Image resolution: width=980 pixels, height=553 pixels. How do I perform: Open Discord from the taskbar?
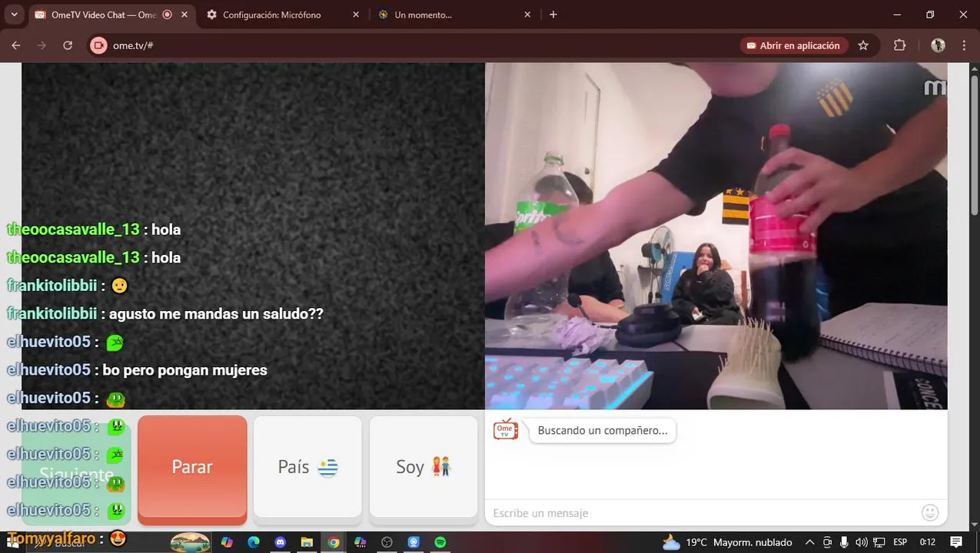(x=280, y=542)
